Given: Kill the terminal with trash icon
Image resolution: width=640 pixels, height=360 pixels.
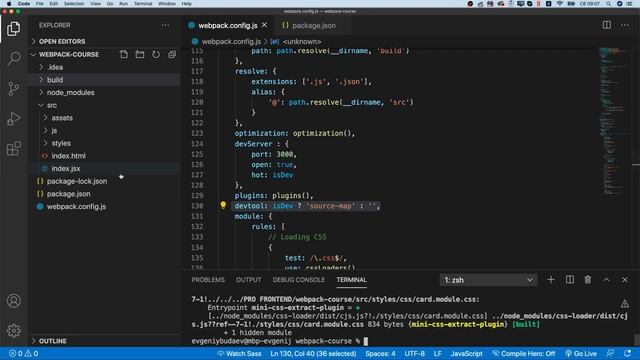Looking at the screenshot, I should (x=588, y=280).
